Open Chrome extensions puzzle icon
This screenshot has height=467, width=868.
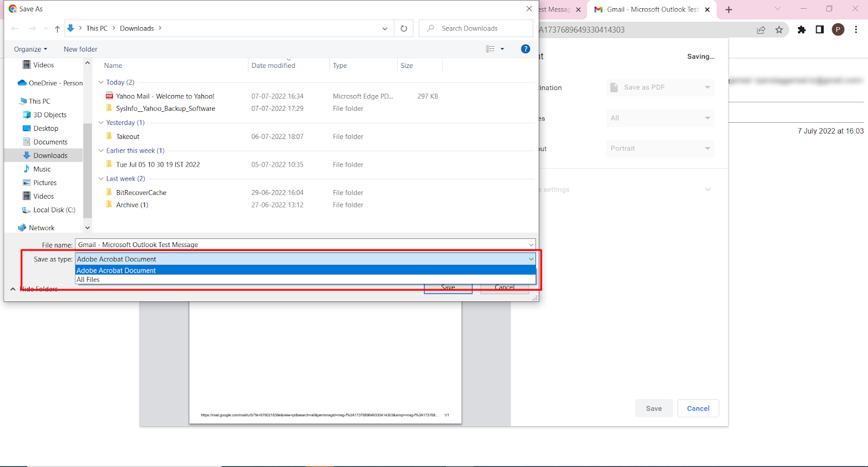[x=802, y=30]
